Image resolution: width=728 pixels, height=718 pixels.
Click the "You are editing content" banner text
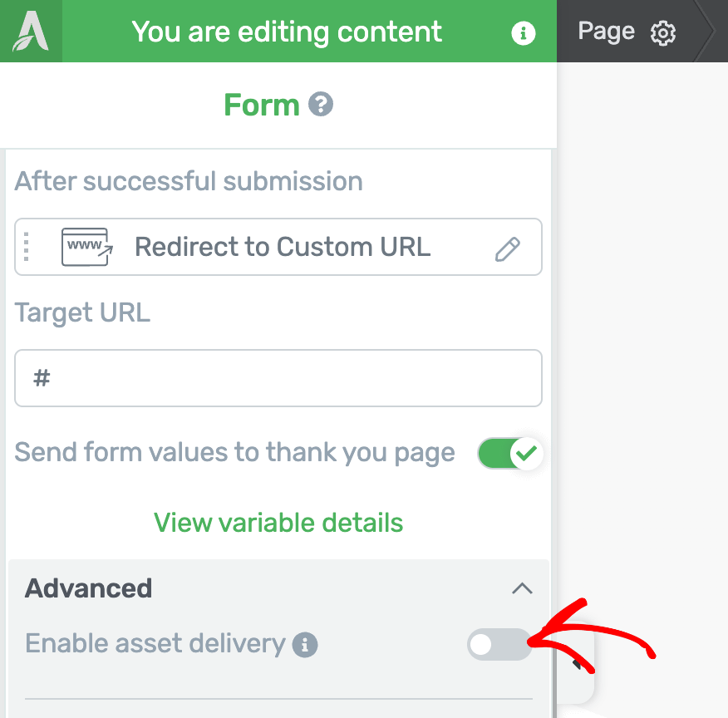click(x=287, y=32)
